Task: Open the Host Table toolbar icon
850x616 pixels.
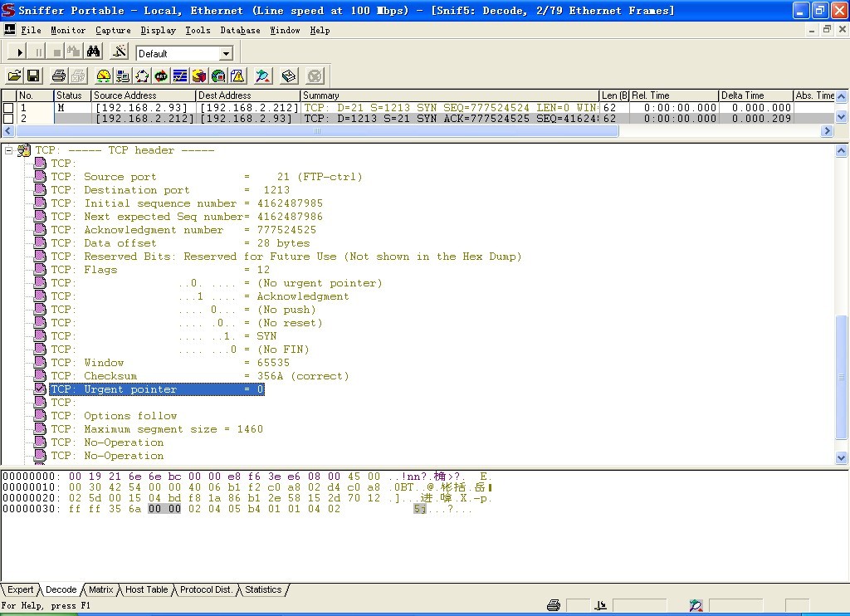Action: click(123, 76)
